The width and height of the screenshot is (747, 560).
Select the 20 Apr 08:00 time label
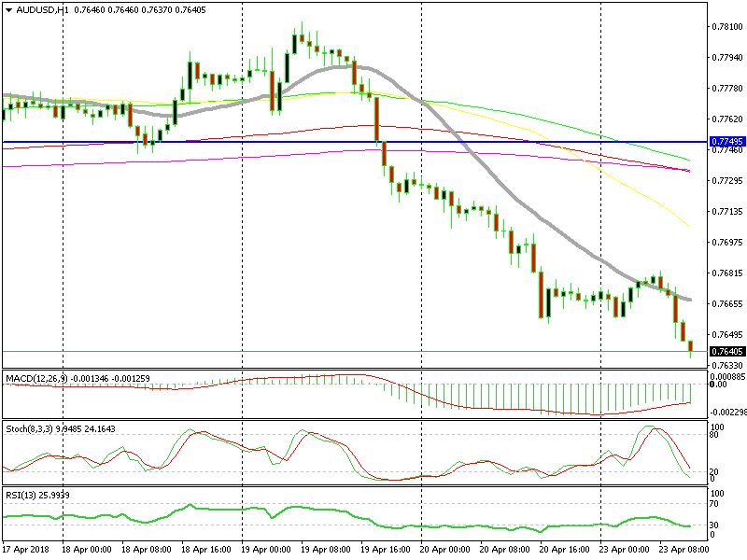pyautogui.click(x=504, y=549)
